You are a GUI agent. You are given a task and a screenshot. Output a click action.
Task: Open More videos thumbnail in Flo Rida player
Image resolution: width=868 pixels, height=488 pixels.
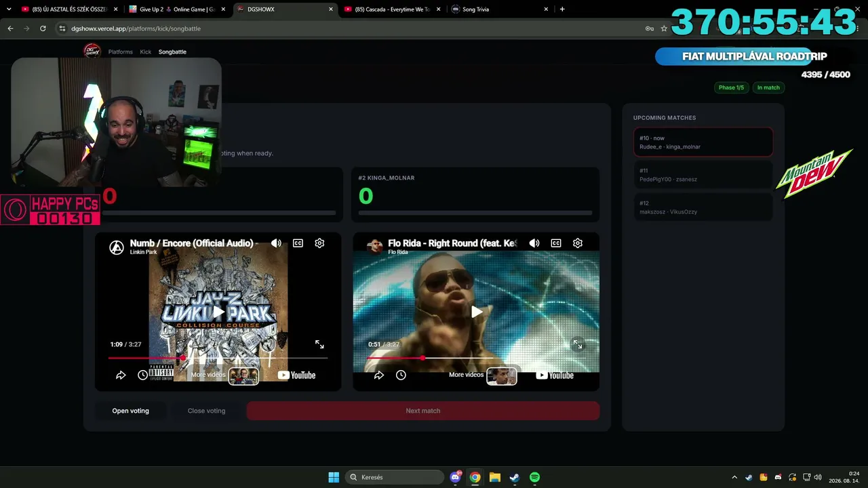[502, 375]
